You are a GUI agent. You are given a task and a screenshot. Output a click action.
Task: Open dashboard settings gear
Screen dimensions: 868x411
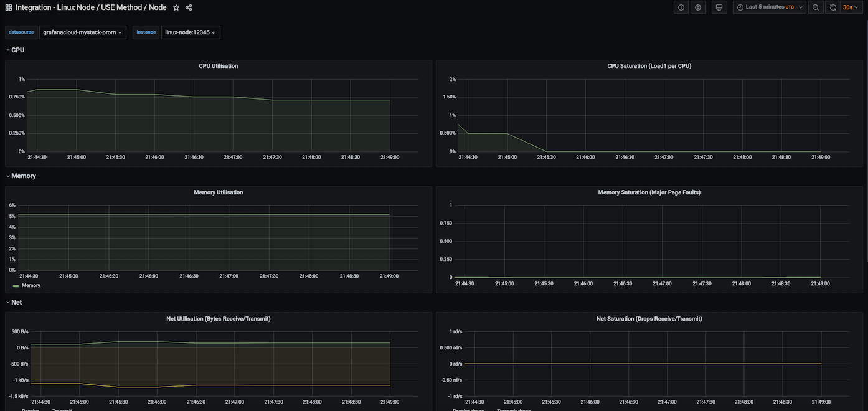698,7
